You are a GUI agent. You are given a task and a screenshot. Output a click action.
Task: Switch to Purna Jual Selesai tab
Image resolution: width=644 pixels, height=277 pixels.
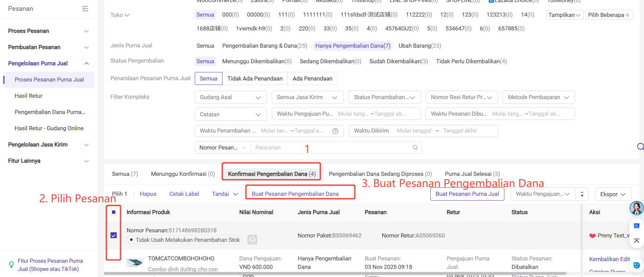tap(472, 174)
